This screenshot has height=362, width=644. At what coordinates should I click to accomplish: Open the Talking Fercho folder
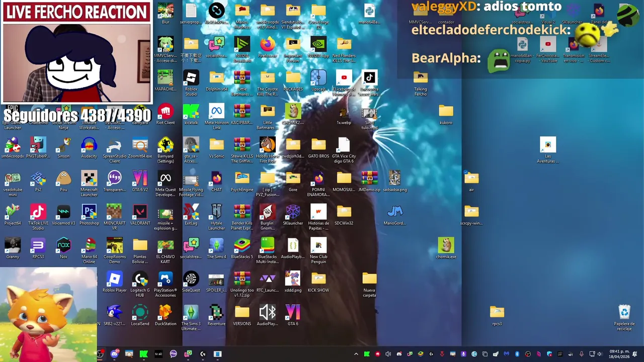pyautogui.click(x=421, y=83)
